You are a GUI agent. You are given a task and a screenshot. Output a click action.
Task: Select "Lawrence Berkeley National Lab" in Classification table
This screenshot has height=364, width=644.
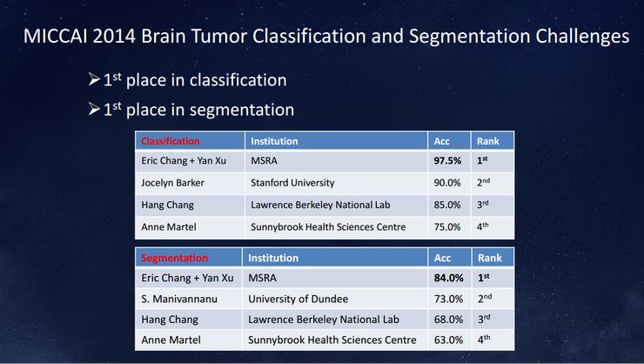pos(320,205)
